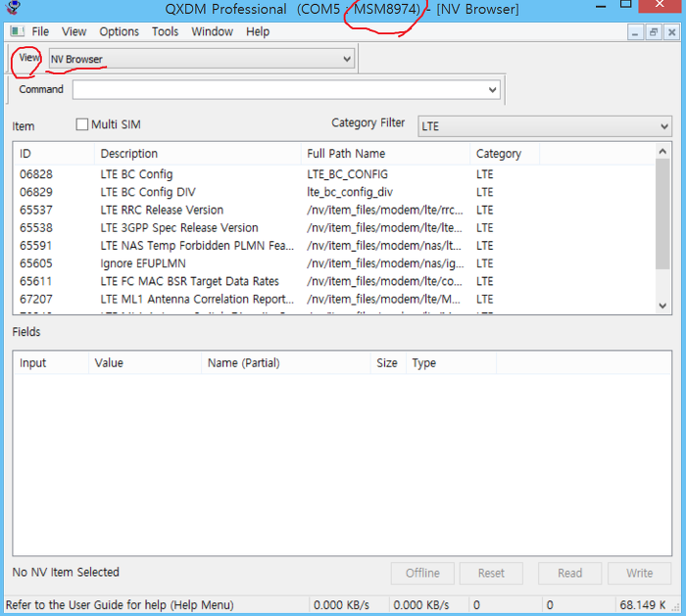
Task: Click the Full Path Name column header
Action: click(x=385, y=154)
